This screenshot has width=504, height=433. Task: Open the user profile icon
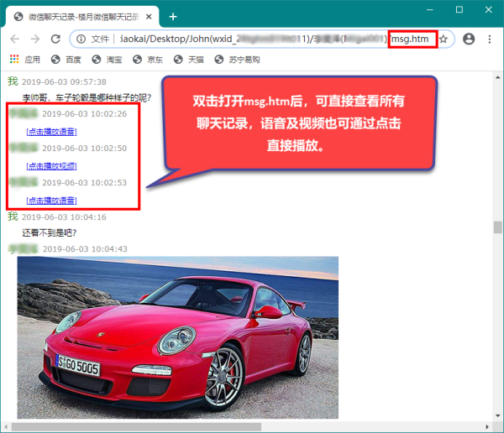(469, 39)
